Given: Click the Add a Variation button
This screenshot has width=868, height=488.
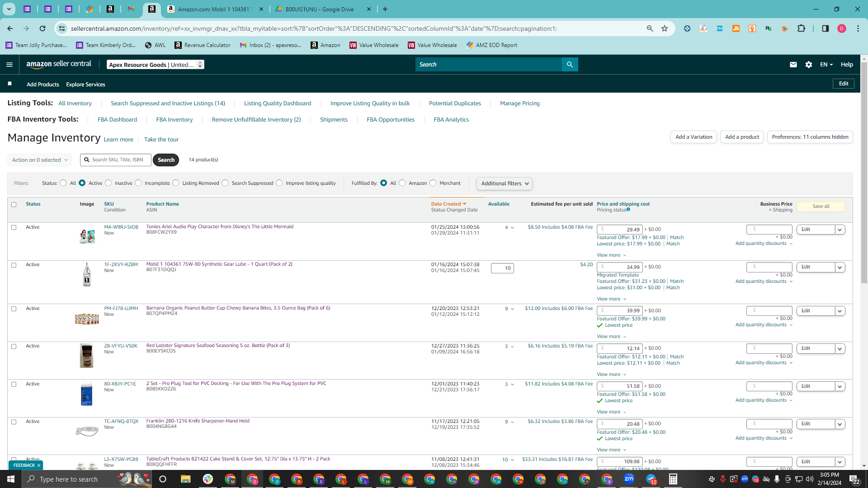Looking at the screenshot, I should tap(693, 137).
